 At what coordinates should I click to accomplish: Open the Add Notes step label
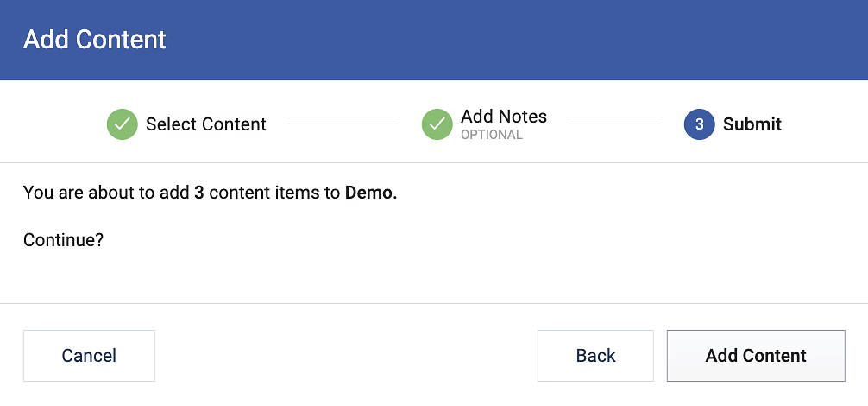(x=504, y=117)
